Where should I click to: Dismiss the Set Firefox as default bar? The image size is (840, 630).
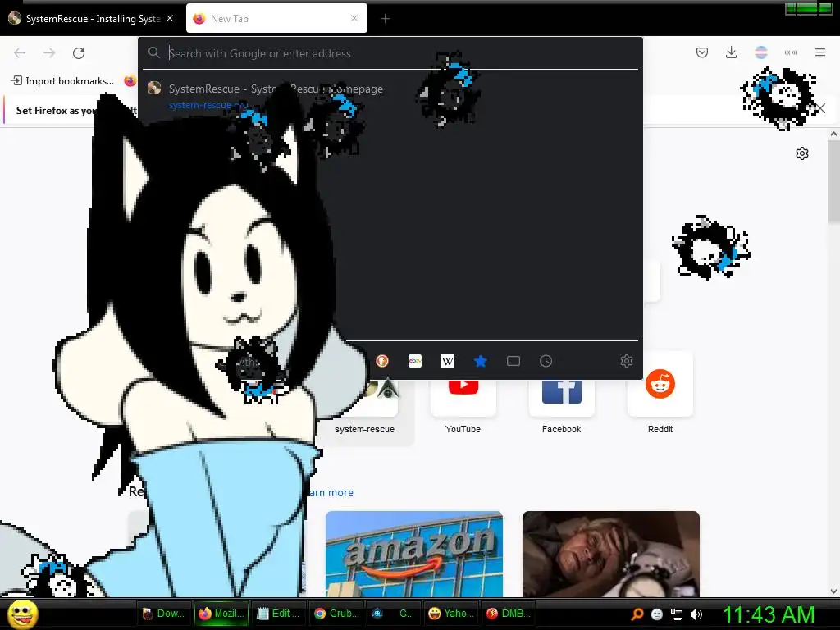coord(821,109)
